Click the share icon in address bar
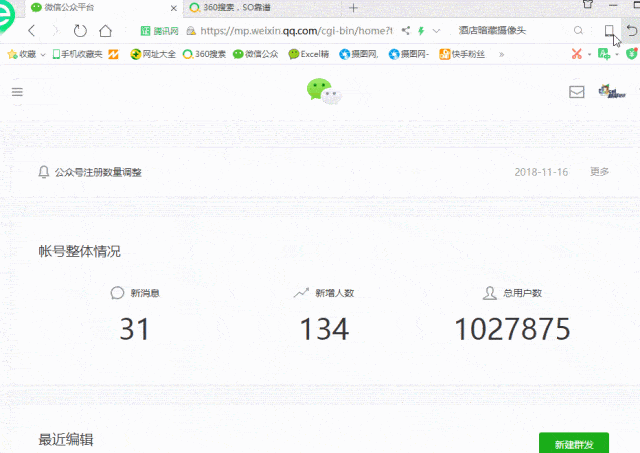The height and width of the screenshot is (453, 640). pyautogui.click(x=405, y=31)
